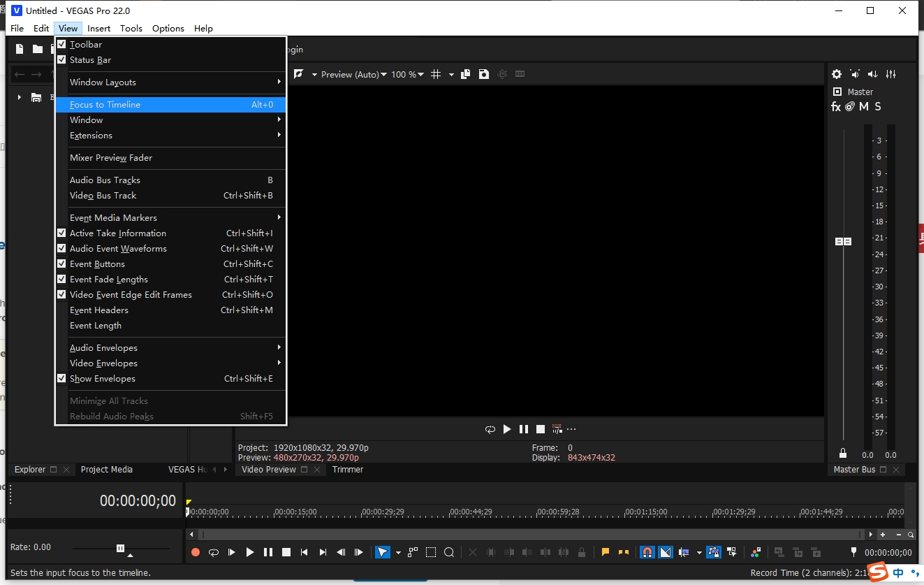Stop playback in the timeline transport
Screen dimensions: 924x585
pyautogui.click(x=286, y=552)
